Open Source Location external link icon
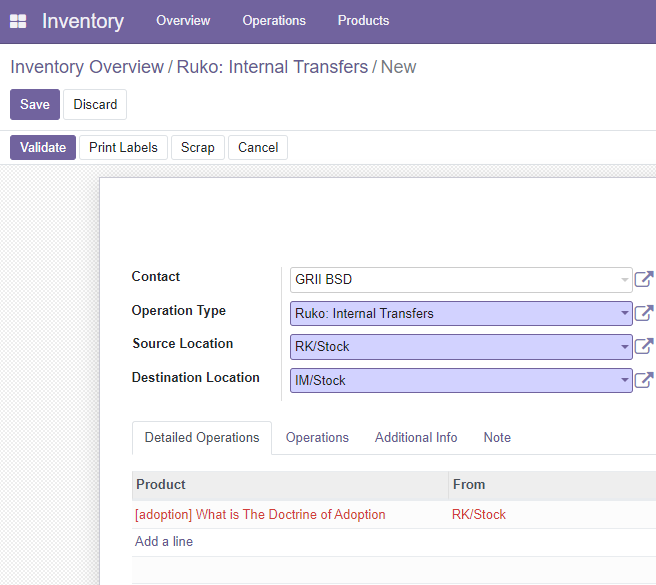This screenshot has width=656, height=585. (x=644, y=346)
